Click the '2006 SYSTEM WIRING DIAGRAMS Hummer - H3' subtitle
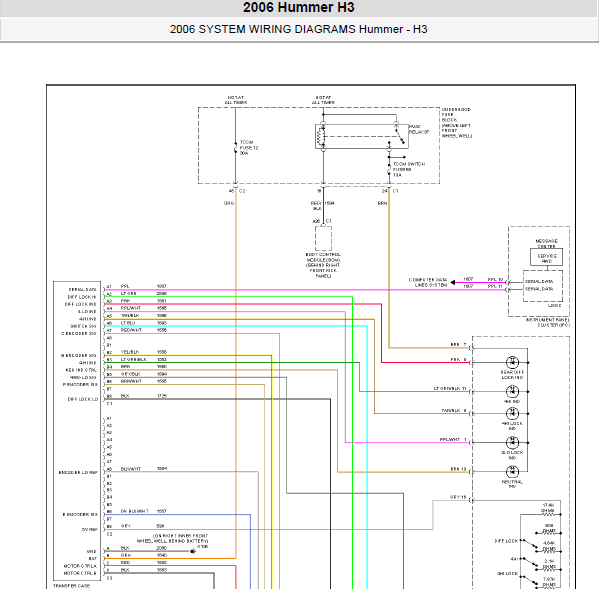 (298, 29)
